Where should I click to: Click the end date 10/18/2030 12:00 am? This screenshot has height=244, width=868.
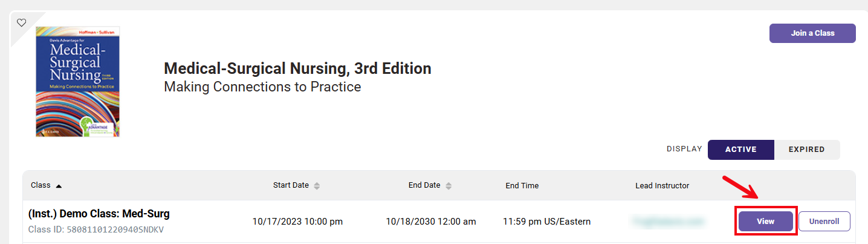(430, 222)
